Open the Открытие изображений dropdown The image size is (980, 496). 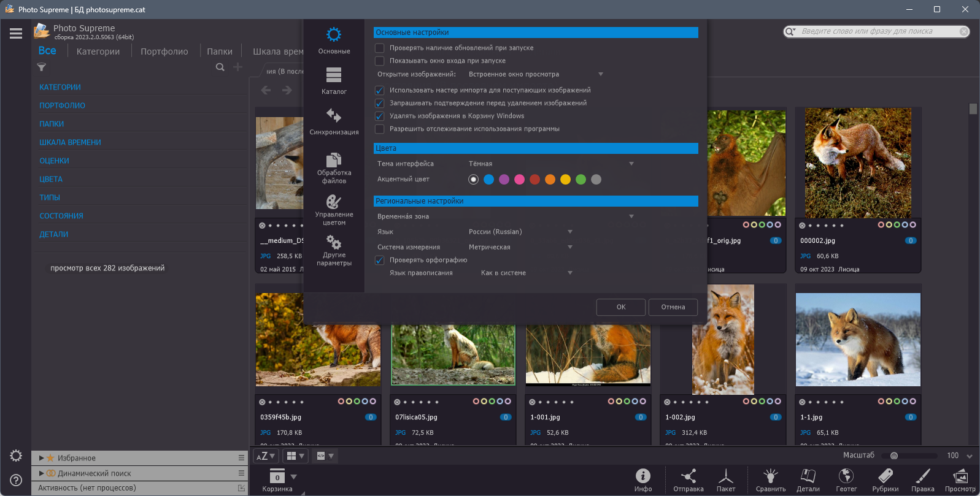[x=536, y=74]
